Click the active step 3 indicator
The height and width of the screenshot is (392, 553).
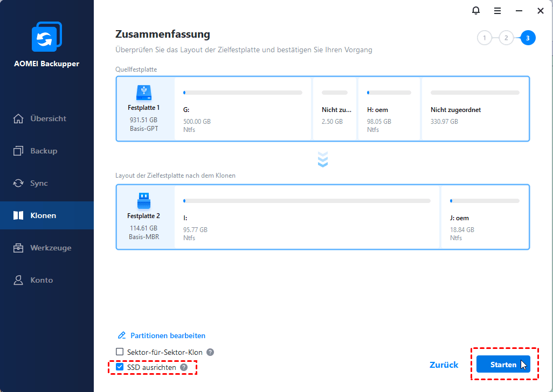[528, 38]
